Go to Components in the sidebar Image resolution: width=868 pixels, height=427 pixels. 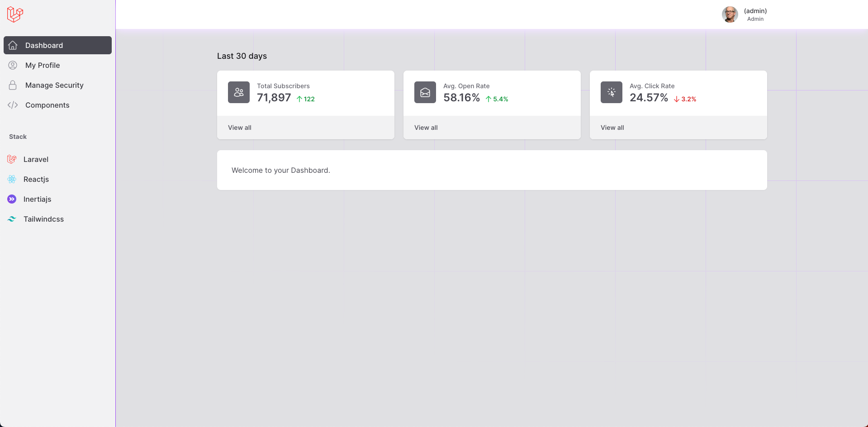(x=47, y=105)
